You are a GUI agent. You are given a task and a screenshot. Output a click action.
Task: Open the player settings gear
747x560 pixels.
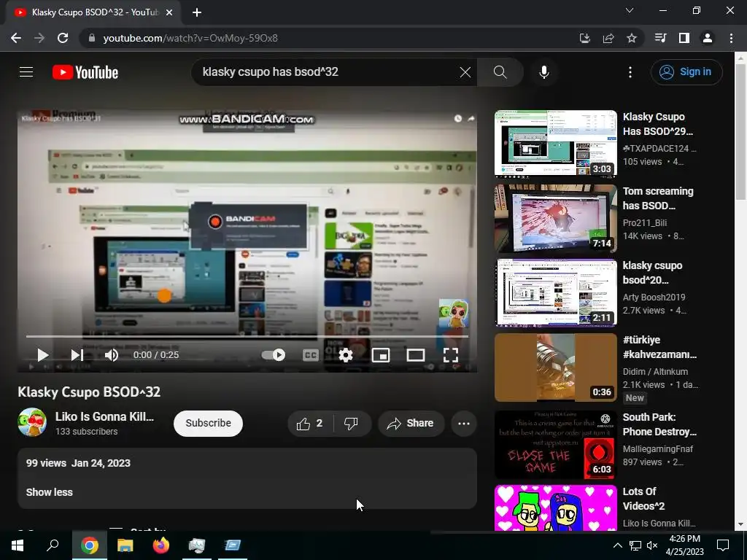tap(346, 355)
